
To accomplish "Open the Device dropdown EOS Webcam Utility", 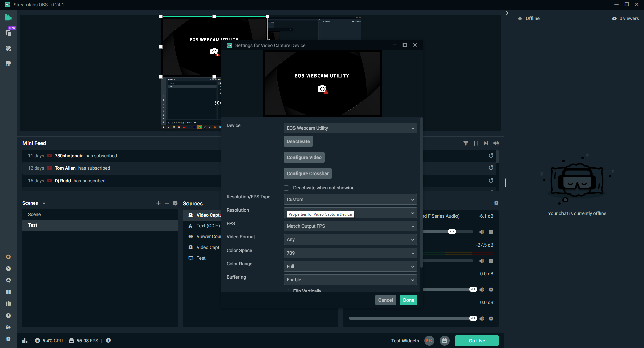I will 350,128.
